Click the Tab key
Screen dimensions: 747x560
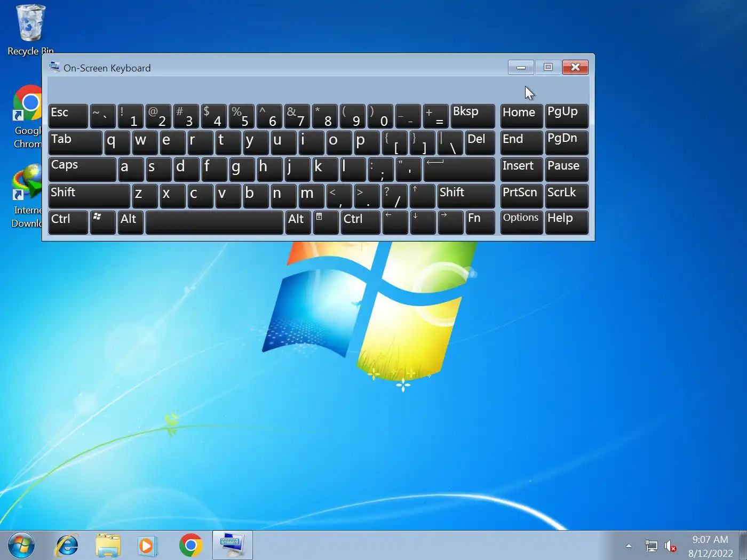coord(75,142)
